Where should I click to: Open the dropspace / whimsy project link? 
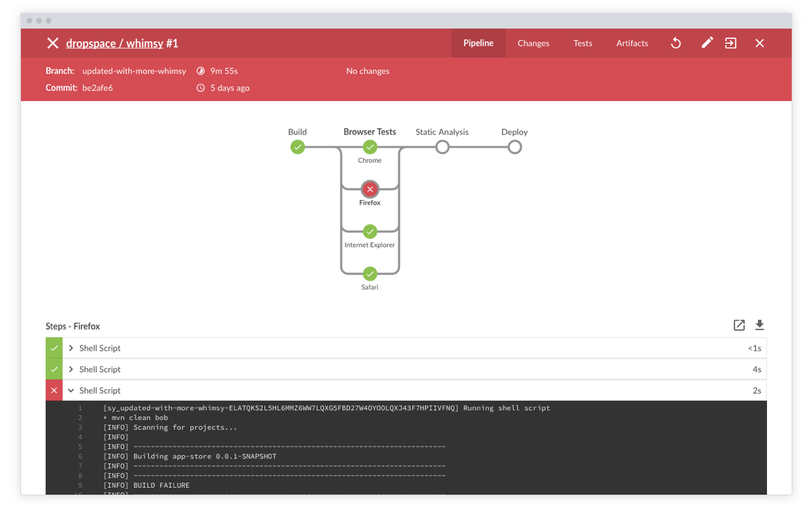point(115,43)
